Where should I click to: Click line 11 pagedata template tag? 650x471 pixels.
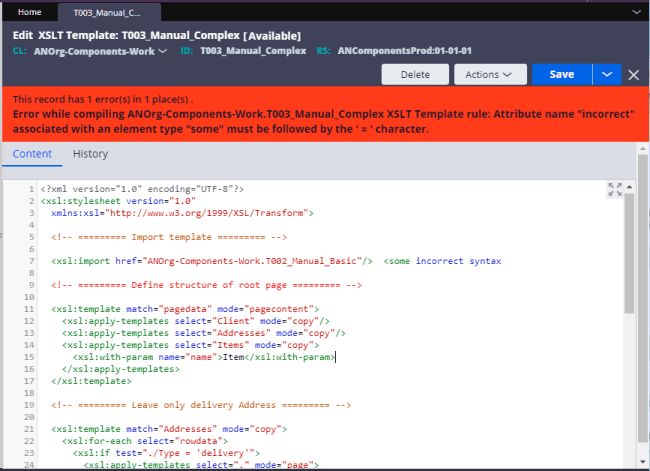[185, 309]
